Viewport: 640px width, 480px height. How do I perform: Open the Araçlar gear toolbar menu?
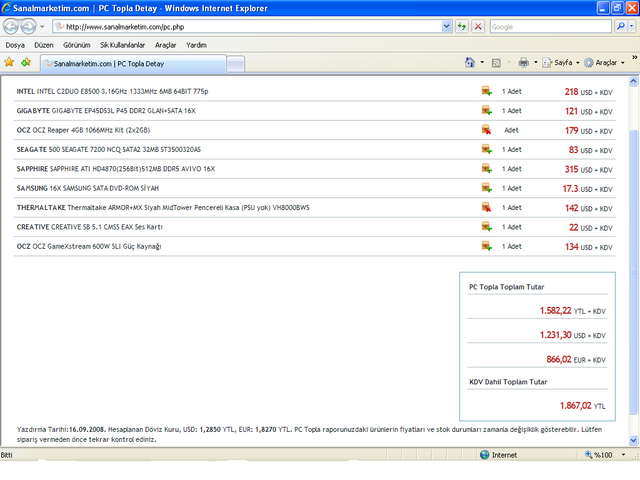tap(604, 62)
